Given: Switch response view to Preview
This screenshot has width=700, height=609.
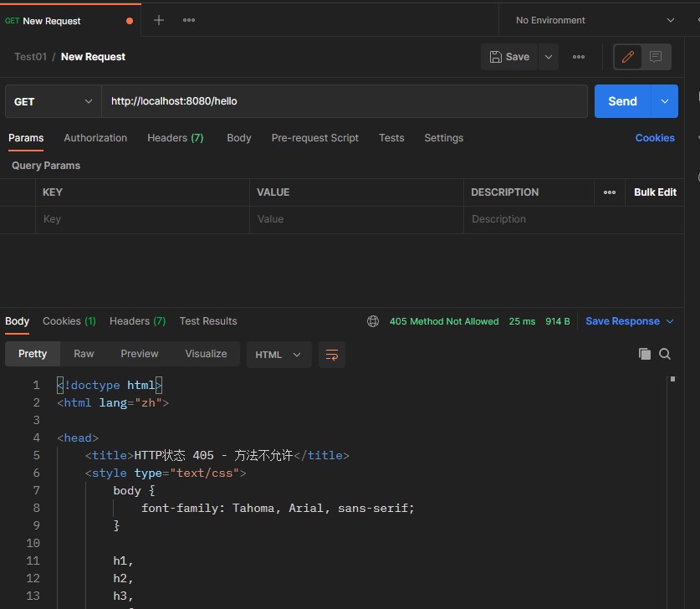Looking at the screenshot, I should [140, 354].
